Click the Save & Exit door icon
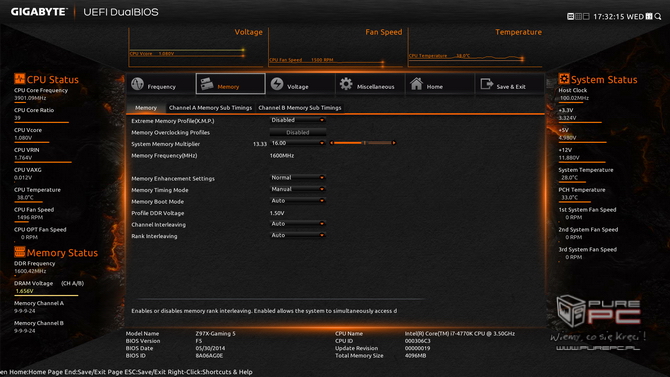The width and height of the screenshot is (670, 377). (486, 84)
